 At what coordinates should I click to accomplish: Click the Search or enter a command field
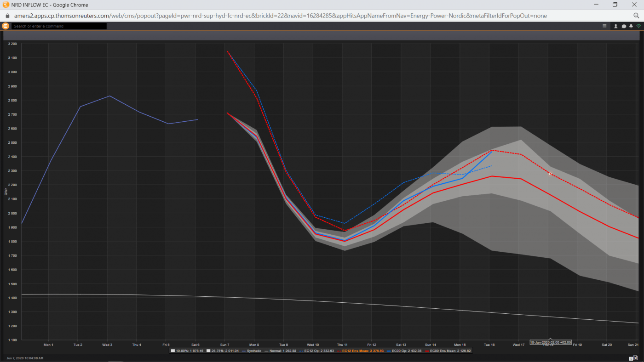click(59, 26)
